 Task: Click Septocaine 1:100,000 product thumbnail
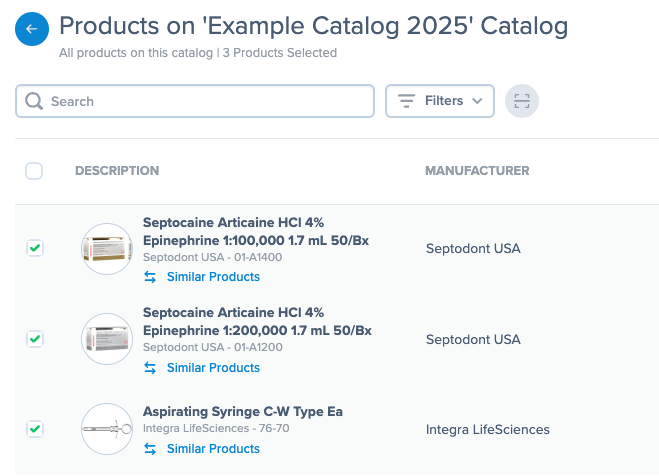[x=107, y=249]
